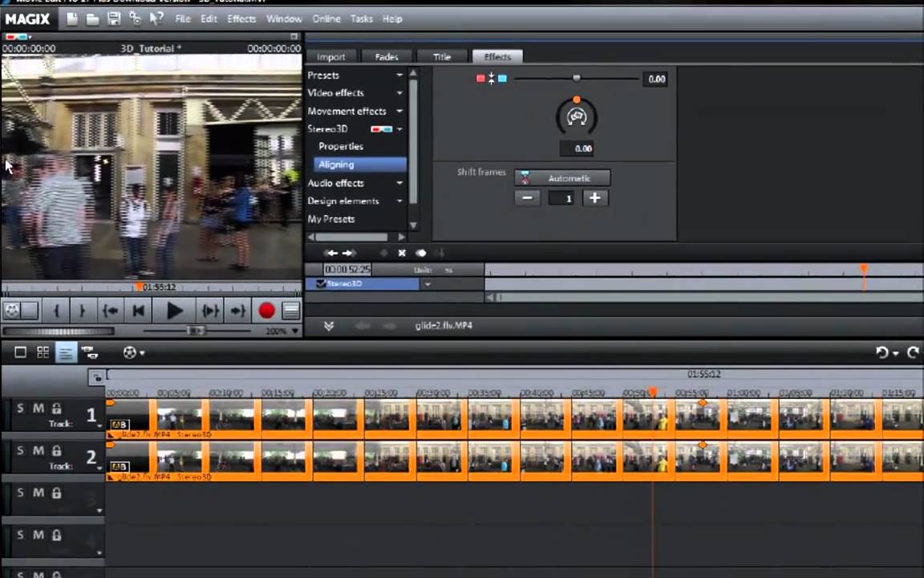Toggle the Stereo3D effect checkbox
924x578 pixels.
321,283
